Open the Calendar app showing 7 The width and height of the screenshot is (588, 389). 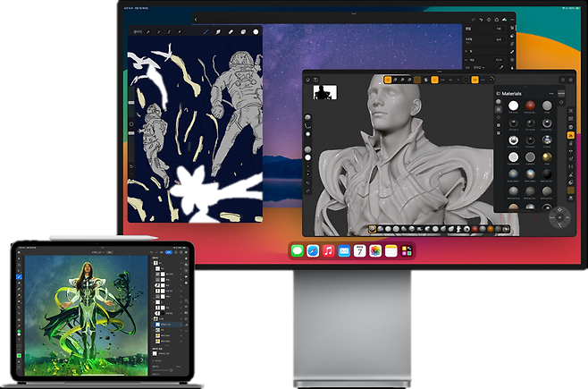[361, 252]
